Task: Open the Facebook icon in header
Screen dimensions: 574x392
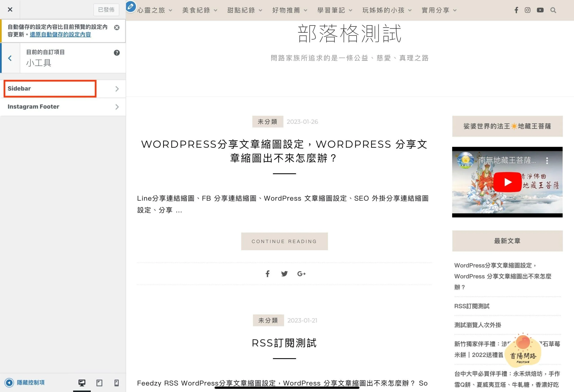Action: (516, 10)
